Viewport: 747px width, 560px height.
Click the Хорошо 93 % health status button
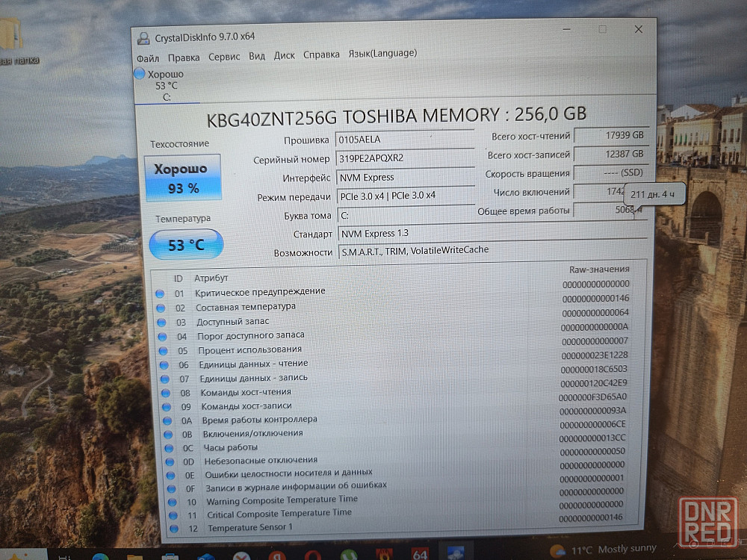(182, 178)
